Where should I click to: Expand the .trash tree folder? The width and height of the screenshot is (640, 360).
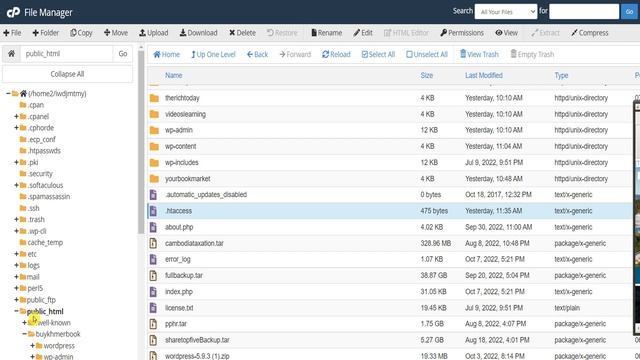click(16, 219)
